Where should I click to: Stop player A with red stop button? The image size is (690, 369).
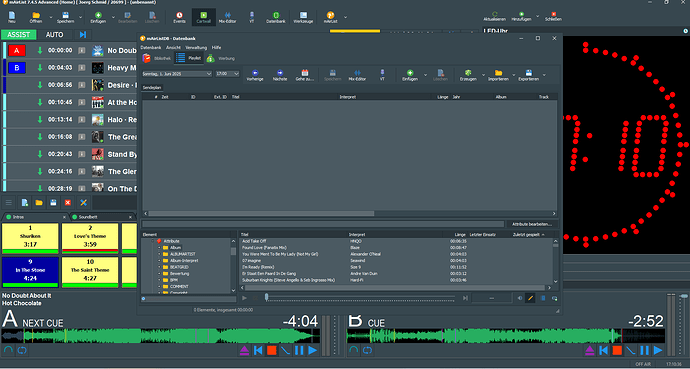(x=271, y=351)
